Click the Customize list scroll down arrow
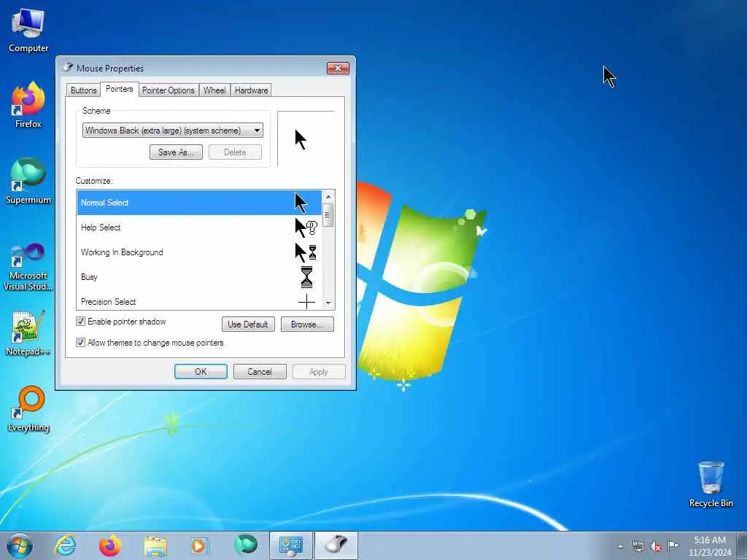The image size is (747, 560). (328, 303)
